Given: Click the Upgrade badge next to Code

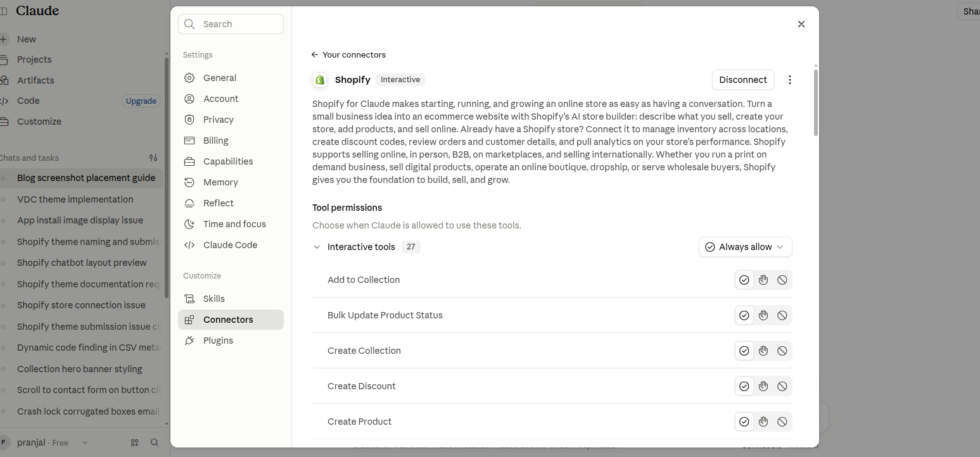Looking at the screenshot, I should (x=141, y=101).
